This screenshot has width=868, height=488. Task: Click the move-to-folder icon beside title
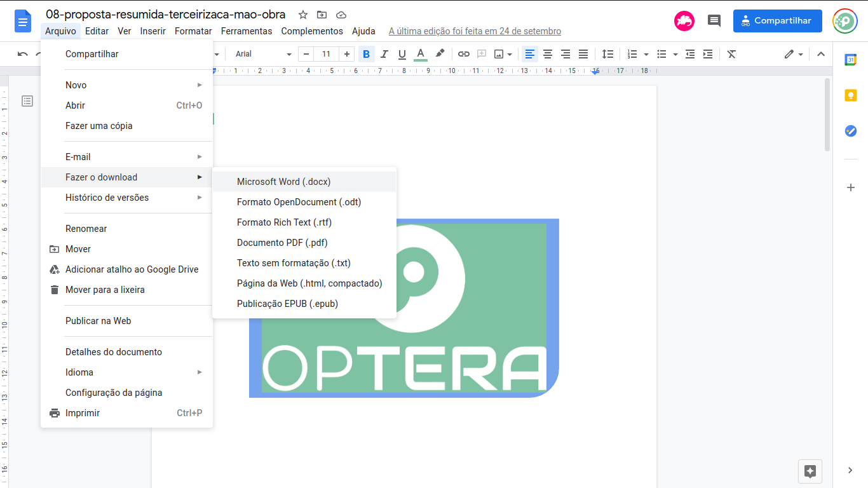coord(322,15)
